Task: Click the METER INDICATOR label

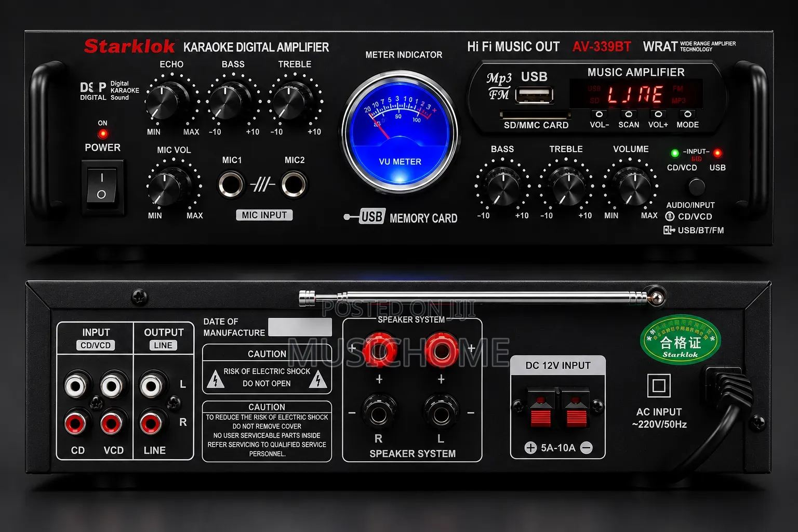Action: (x=404, y=55)
